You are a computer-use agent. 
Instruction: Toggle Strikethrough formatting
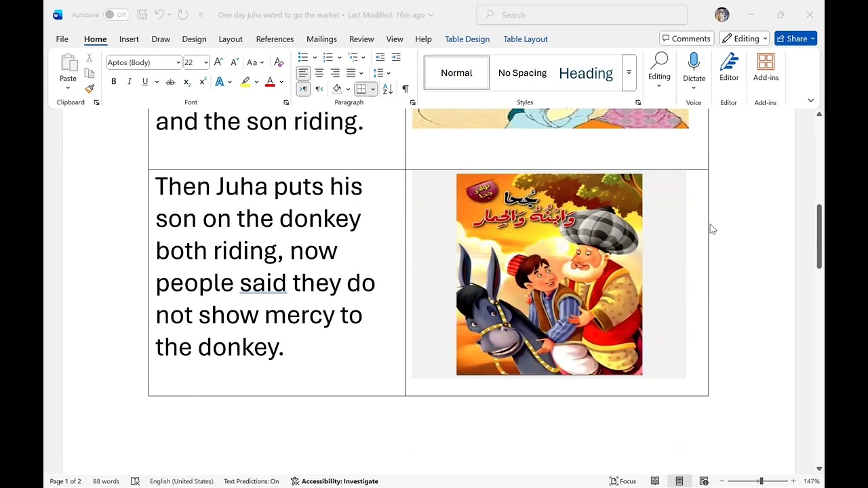click(x=170, y=82)
